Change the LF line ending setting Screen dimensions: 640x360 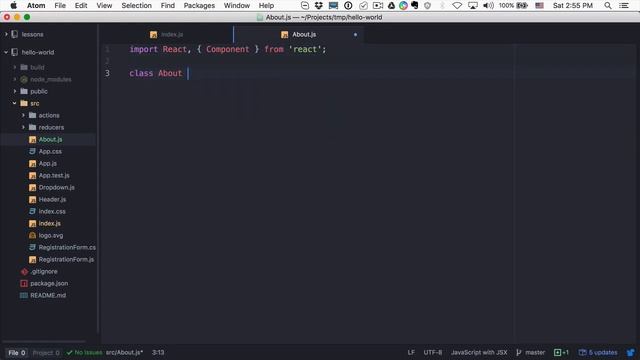click(411, 353)
